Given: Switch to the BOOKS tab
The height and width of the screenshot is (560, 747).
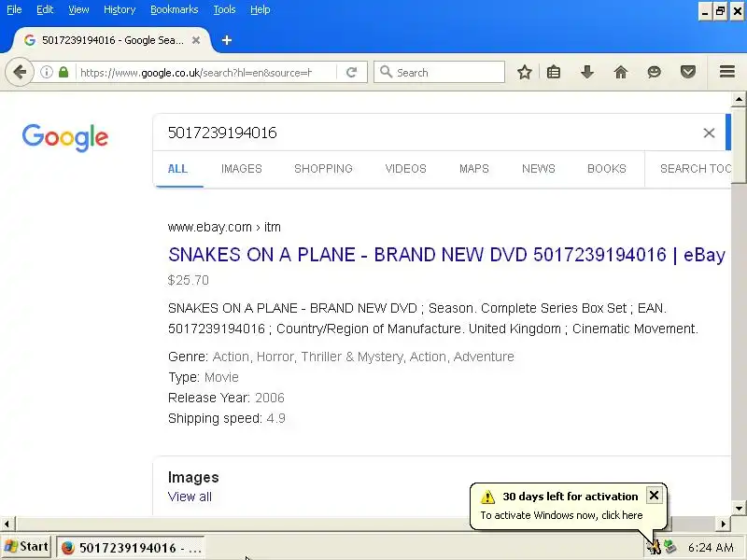Looking at the screenshot, I should pyautogui.click(x=606, y=169).
